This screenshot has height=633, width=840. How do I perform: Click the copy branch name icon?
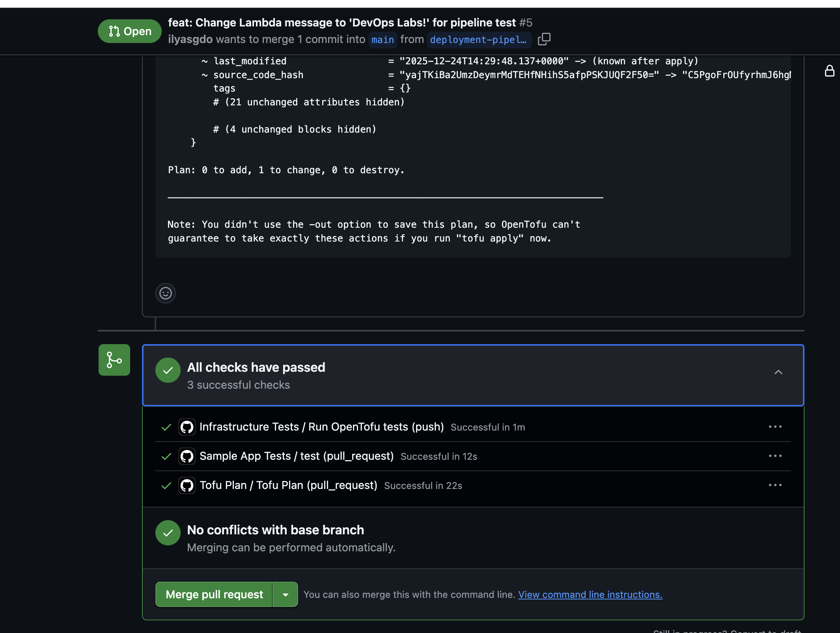(x=544, y=39)
